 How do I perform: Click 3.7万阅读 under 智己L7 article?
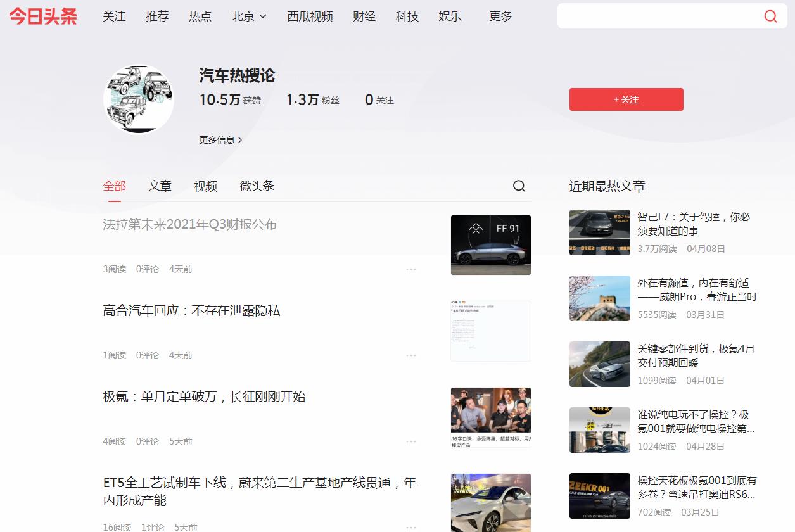click(x=657, y=249)
